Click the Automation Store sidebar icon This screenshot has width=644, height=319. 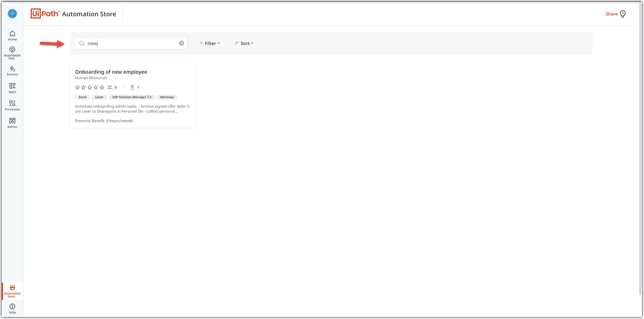click(x=12, y=291)
